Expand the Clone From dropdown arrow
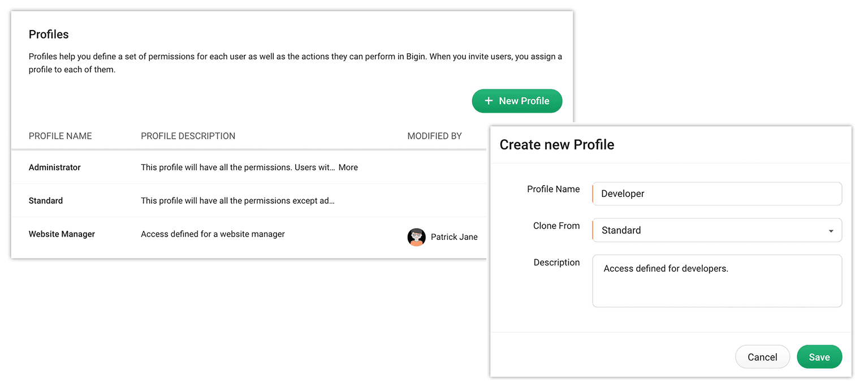 pyautogui.click(x=831, y=231)
